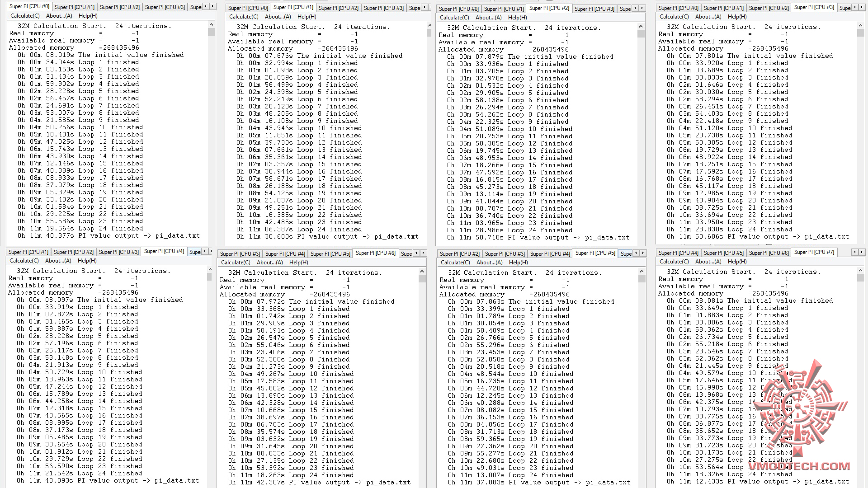
Task: Switch to CPU #3 tab in CPU #0 active window
Action: [x=165, y=7]
